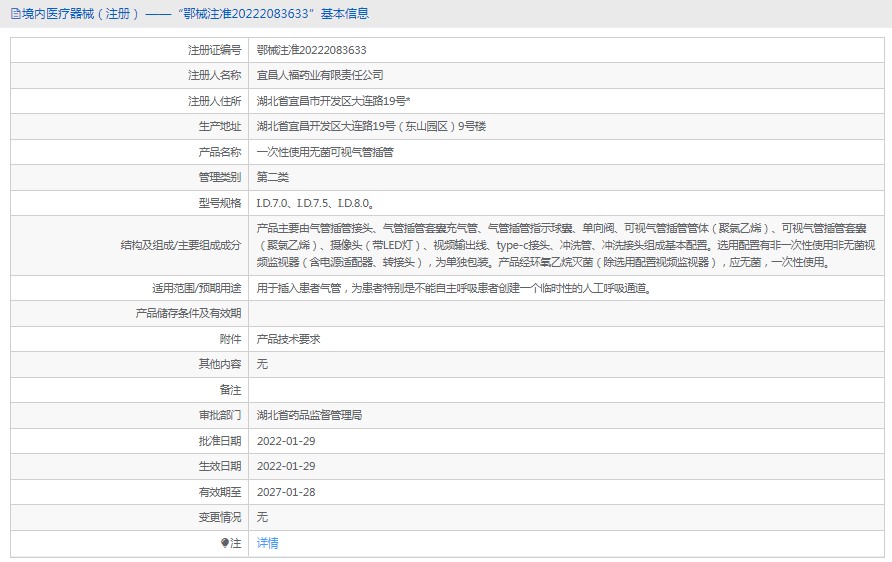The height and width of the screenshot is (562, 892).
Task: Click the 备注 label
Action: [230, 390]
